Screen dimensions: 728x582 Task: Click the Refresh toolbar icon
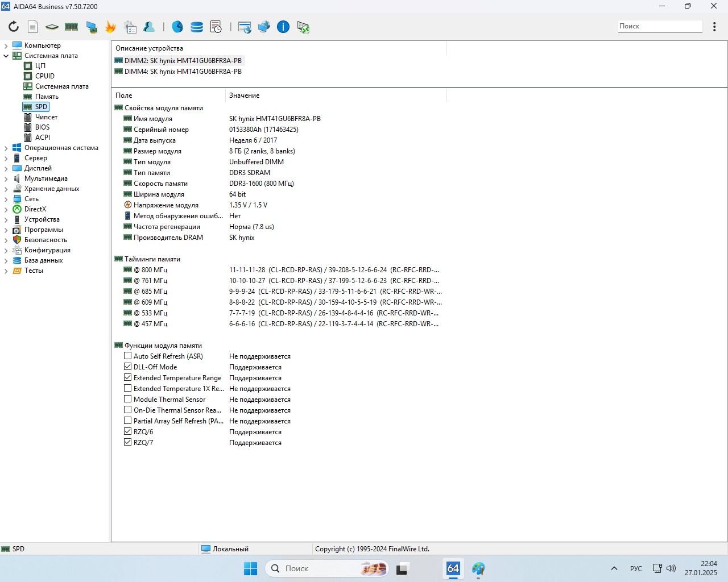click(14, 27)
